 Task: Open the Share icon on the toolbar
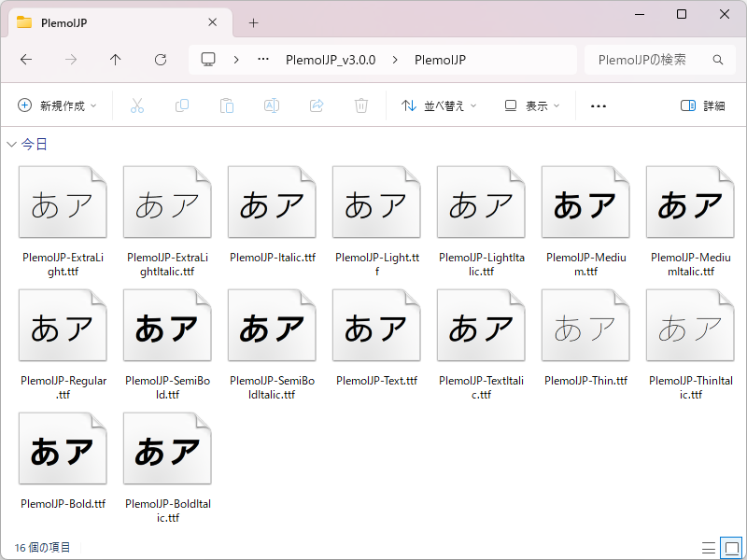317,105
